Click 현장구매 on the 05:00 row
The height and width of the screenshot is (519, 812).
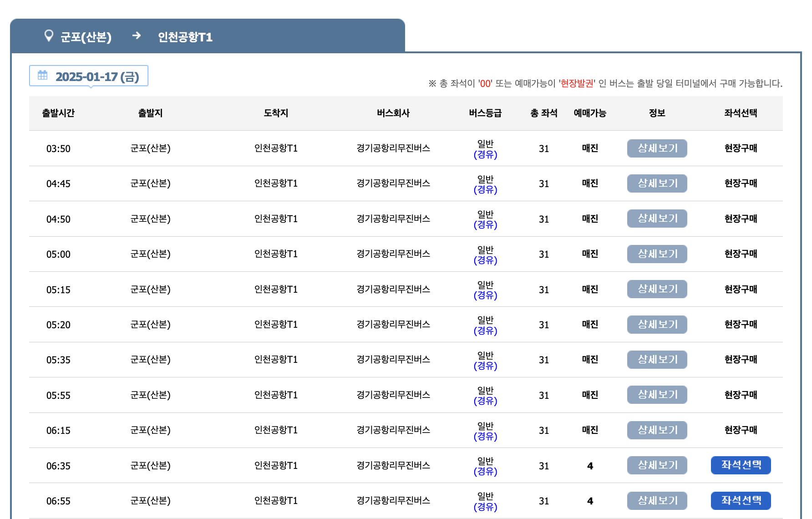pyautogui.click(x=741, y=254)
